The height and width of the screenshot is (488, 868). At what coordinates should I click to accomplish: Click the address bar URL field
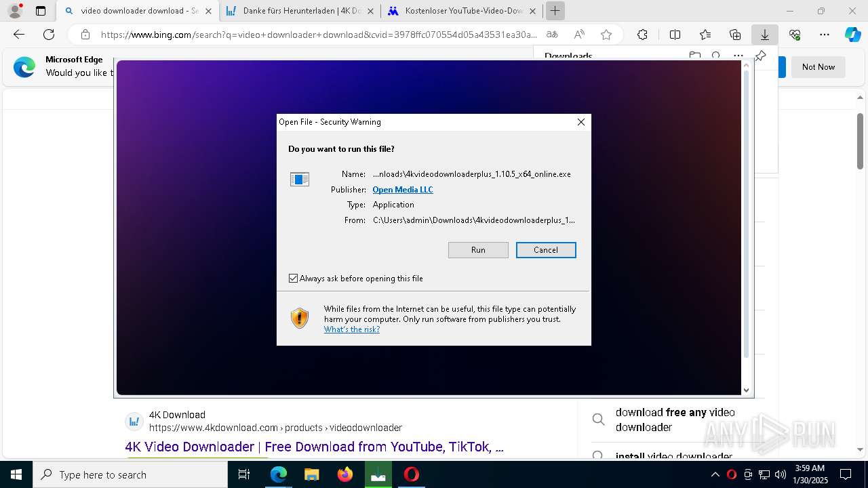click(319, 35)
